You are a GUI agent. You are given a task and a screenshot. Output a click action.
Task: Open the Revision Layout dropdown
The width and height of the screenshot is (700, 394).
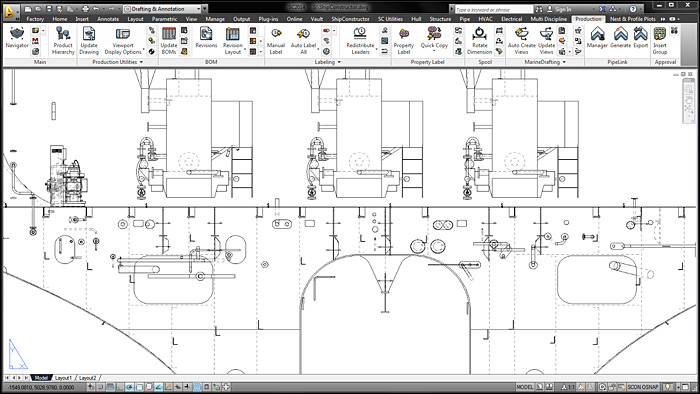point(245,49)
